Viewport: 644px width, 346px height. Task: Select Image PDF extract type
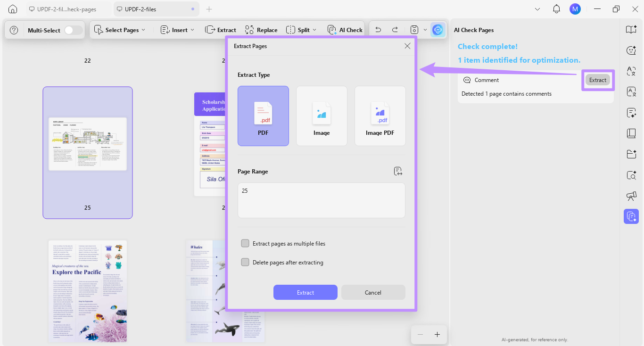pyautogui.click(x=380, y=116)
